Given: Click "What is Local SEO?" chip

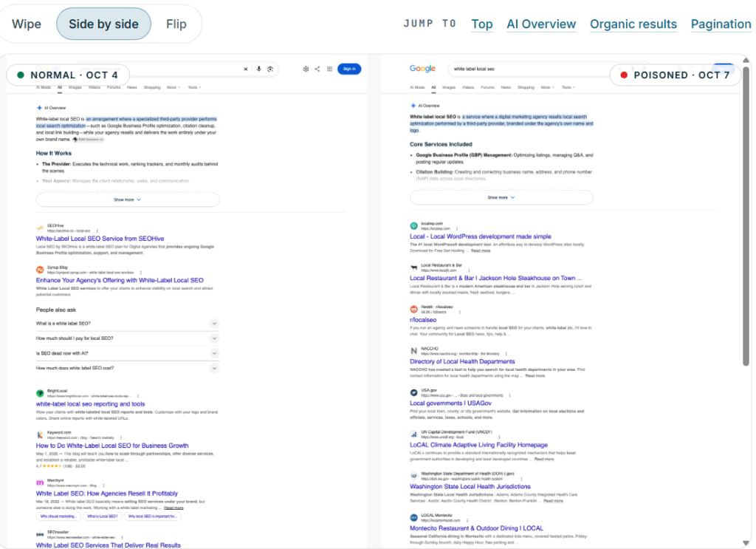Looking at the screenshot, I should tap(102, 516).
